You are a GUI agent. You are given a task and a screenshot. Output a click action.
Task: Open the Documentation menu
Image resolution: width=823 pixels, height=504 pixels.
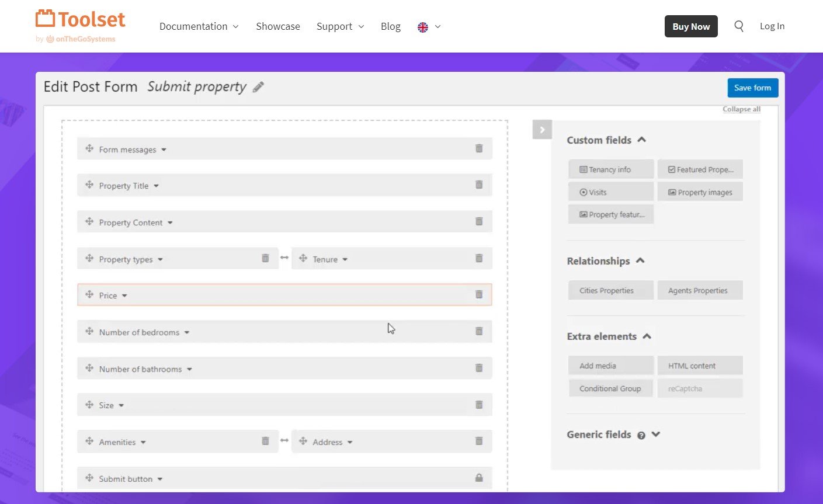pyautogui.click(x=199, y=26)
